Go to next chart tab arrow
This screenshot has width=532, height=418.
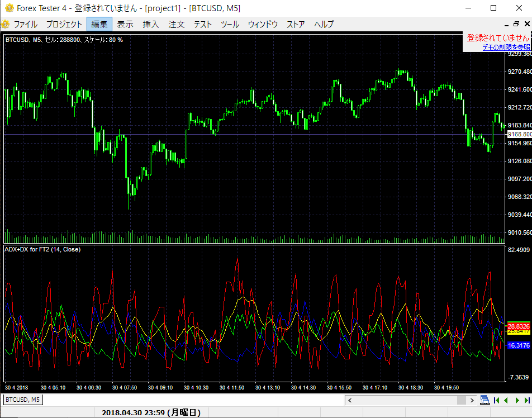[x=517, y=400]
